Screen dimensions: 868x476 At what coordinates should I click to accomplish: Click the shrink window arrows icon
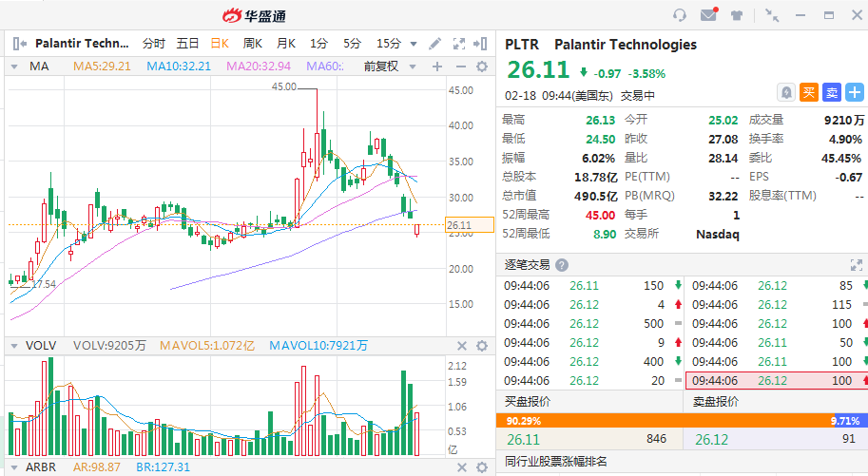click(x=772, y=15)
